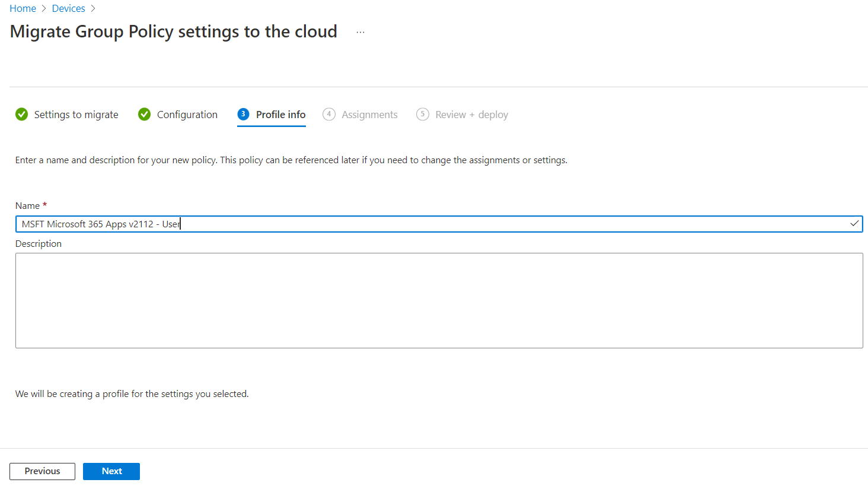Image resolution: width=868 pixels, height=489 pixels.
Task: Switch to the Configuration step
Action: 187,115
